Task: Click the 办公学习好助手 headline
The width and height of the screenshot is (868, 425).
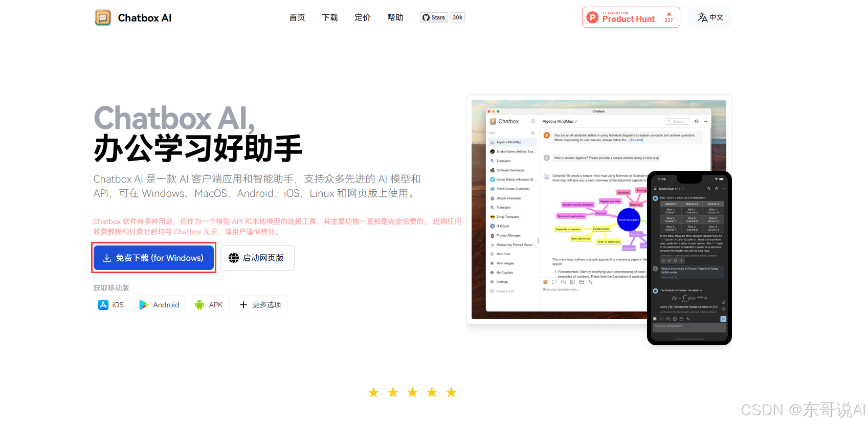Action: coord(198,148)
